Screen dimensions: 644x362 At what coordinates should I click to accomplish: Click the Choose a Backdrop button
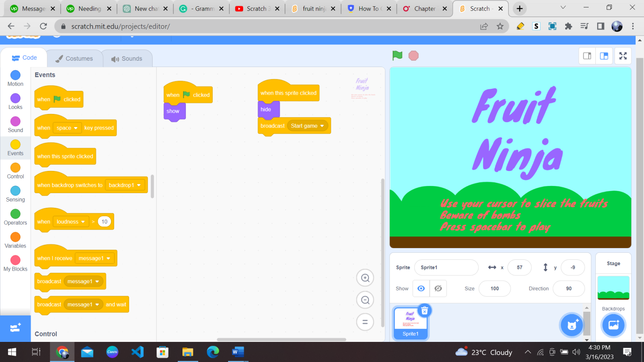[x=613, y=325]
